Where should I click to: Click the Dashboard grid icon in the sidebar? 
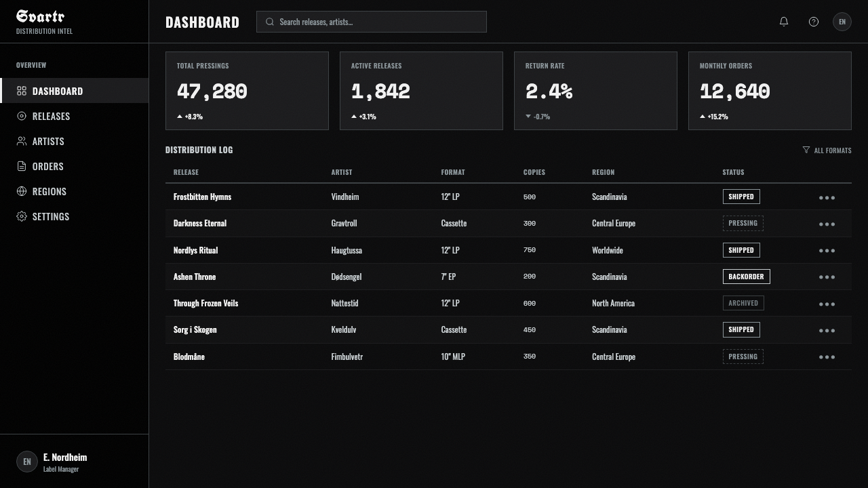[x=22, y=91]
